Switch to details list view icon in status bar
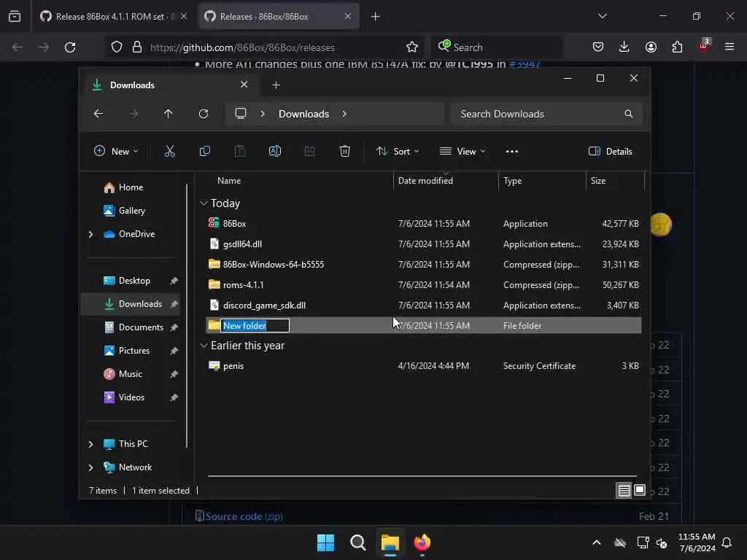 pos(624,491)
